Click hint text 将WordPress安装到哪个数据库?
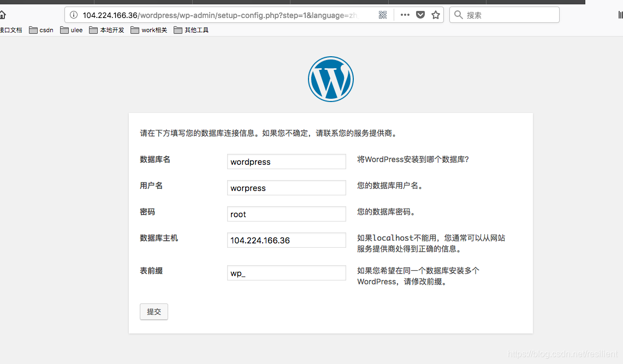This screenshot has width=623, height=364. pos(413,159)
